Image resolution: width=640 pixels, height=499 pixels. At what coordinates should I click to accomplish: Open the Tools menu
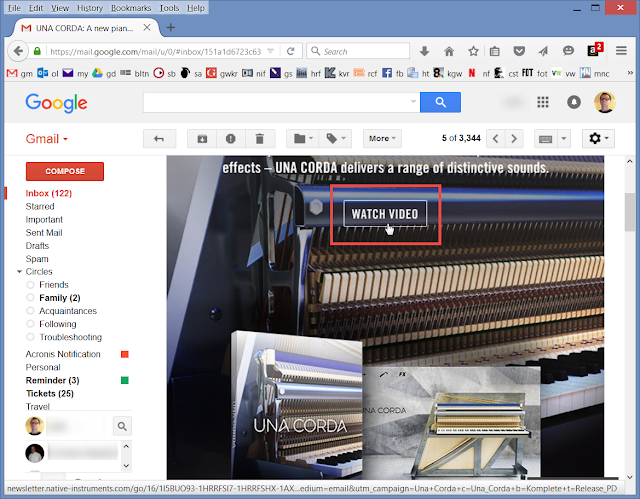pyautogui.click(x=169, y=8)
